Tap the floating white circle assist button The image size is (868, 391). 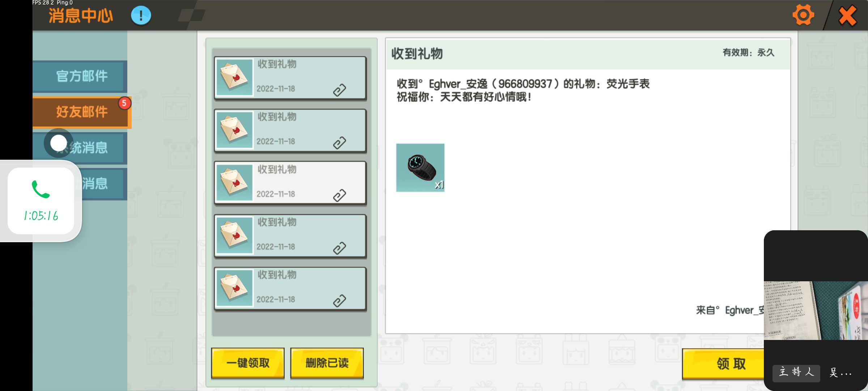[x=59, y=143]
